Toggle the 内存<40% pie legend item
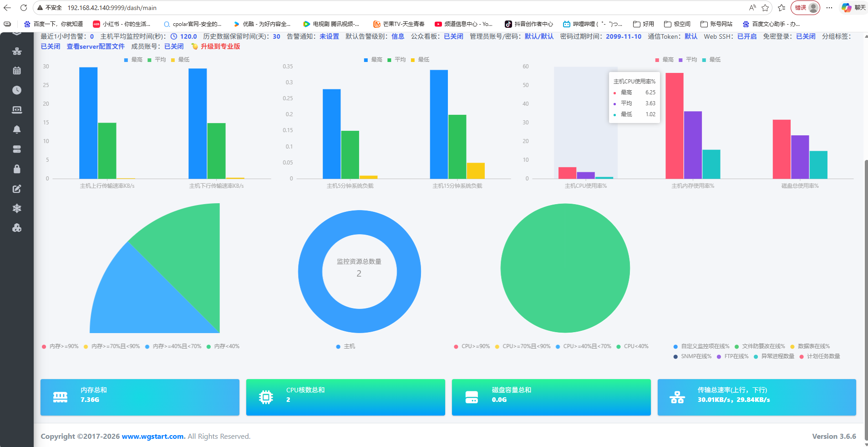 [x=223, y=346]
